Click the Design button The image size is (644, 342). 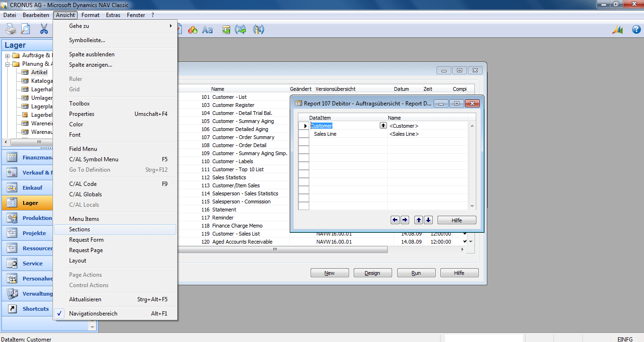pyautogui.click(x=373, y=273)
